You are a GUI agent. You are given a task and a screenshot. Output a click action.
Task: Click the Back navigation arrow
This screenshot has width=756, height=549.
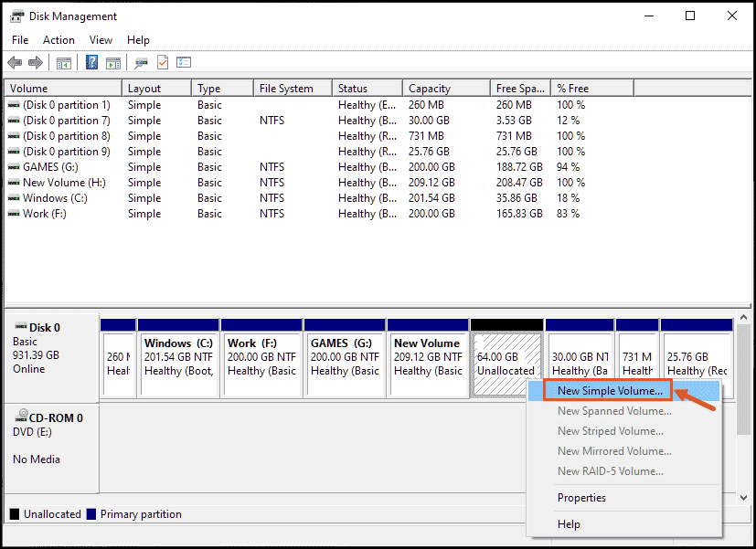pyautogui.click(x=15, y=62)
